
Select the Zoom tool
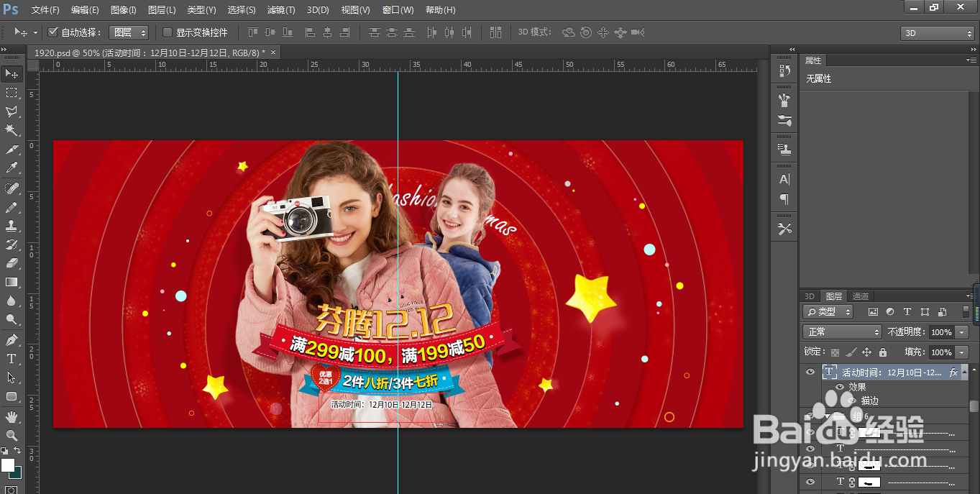[12, 436]
